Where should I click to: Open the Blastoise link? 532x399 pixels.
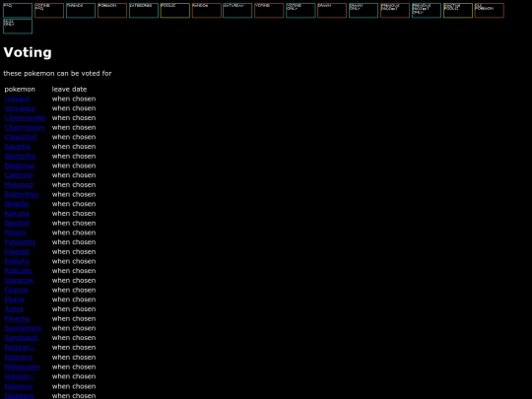[x=20, y=166]
